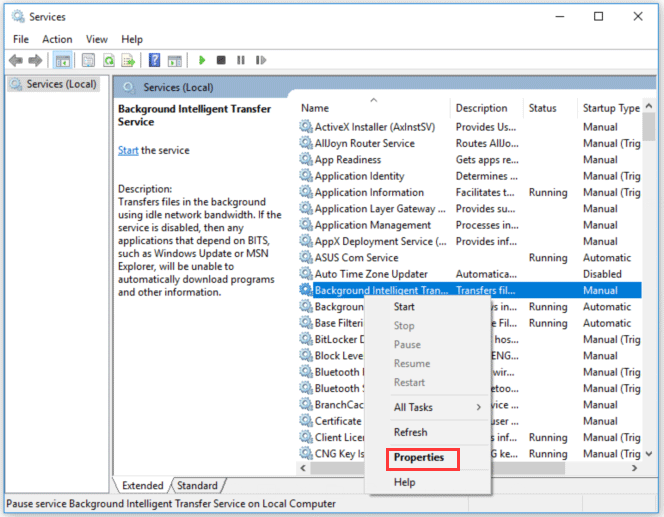This screenshot has height=517, width=664.
Task: Select the Application Layer Gateway row
Action: (470, 208)
